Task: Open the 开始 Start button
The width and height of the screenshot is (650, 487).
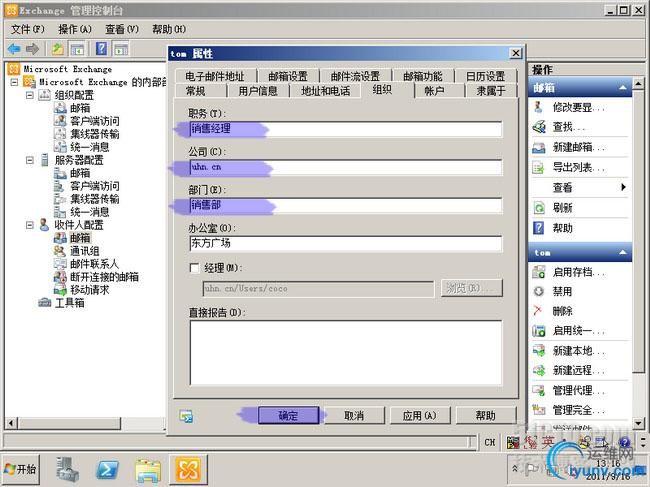Action: [21, 469]
